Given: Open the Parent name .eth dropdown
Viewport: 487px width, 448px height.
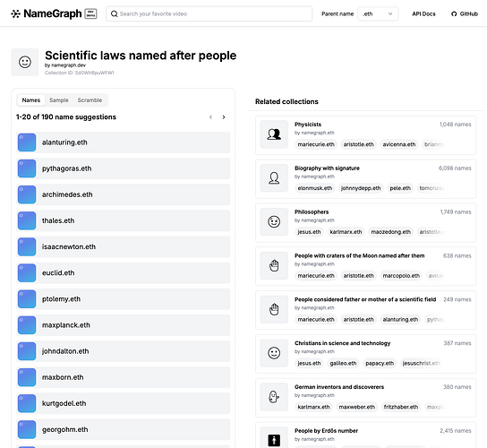Looking at the screenshot, I should click(x=378, y=13).
